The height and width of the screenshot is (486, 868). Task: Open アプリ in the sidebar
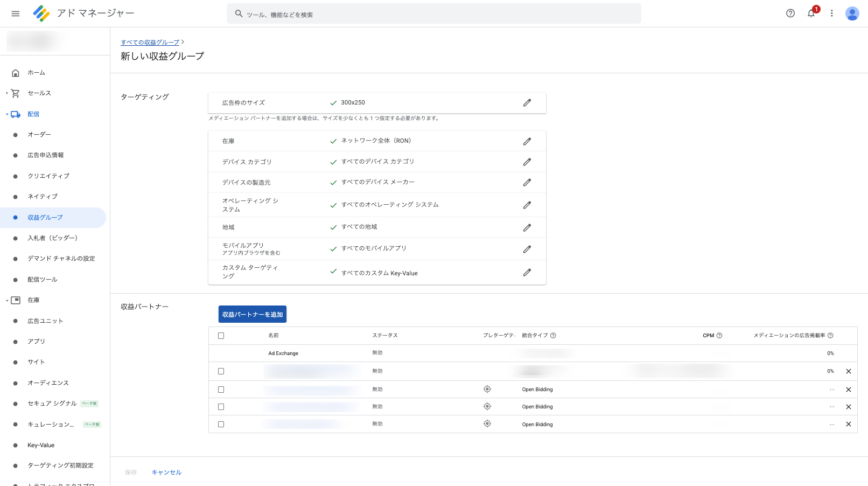pyautogui.click(x=37, y=342)
